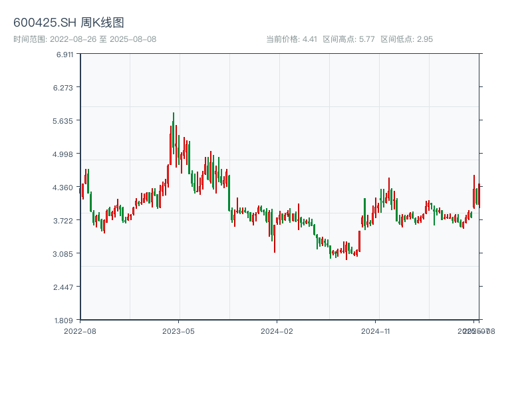Viewport: 532px width, 399px height.
Task: Click the 2023-05 x-axis date label
Action: [x=178, y=331]
